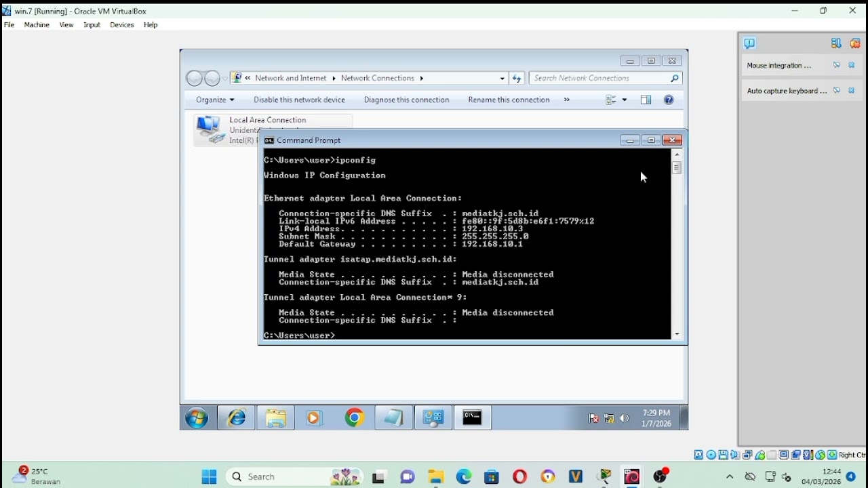Screen dimensions: 868x488
Task: Click Rename this connection
Action: 509,100
